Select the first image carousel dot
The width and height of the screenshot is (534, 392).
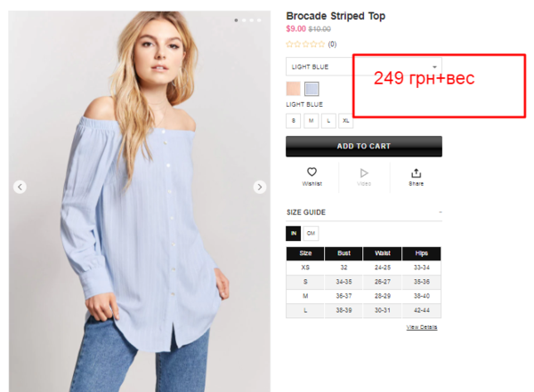coord(236,20)
